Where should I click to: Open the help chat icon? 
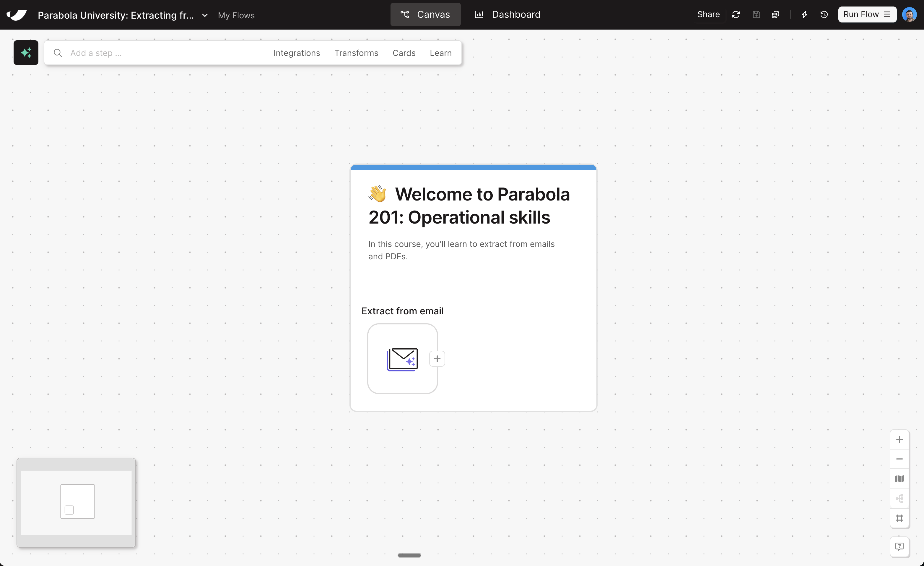pos(899,546)
